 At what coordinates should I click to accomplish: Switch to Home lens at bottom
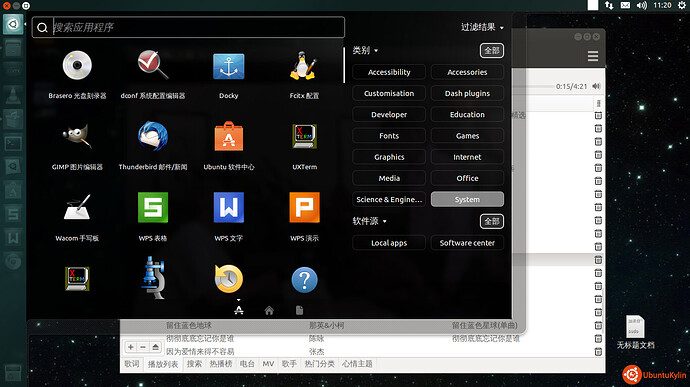pyautogui.click(x=269, y=310)
